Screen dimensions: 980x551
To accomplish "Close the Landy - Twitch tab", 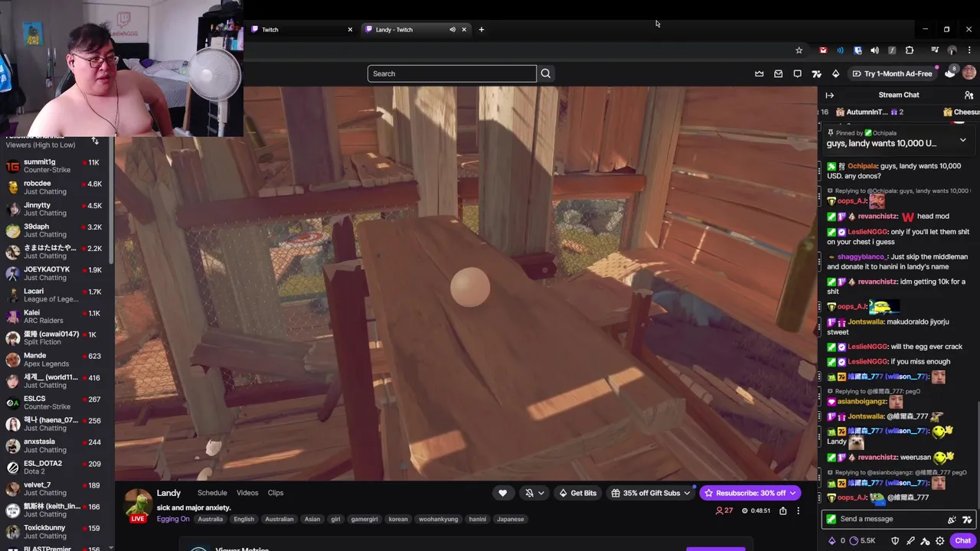I will tap(464, 29).
